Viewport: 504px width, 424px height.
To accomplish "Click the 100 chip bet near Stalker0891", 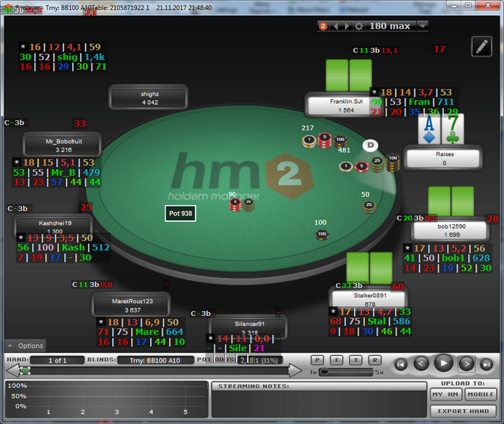I will 322,235.
